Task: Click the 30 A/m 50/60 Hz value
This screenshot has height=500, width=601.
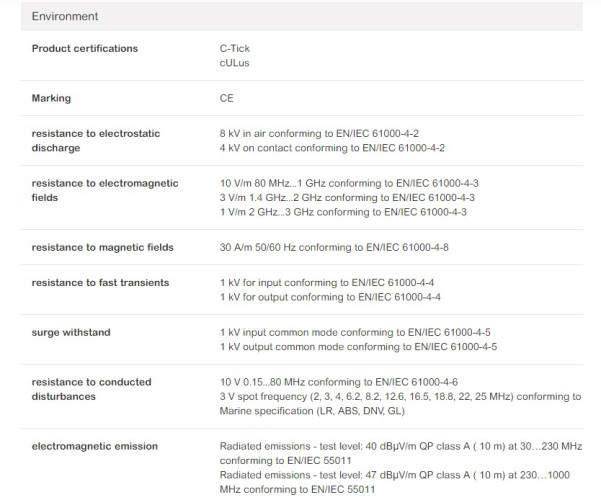Action: pos(341,247)
